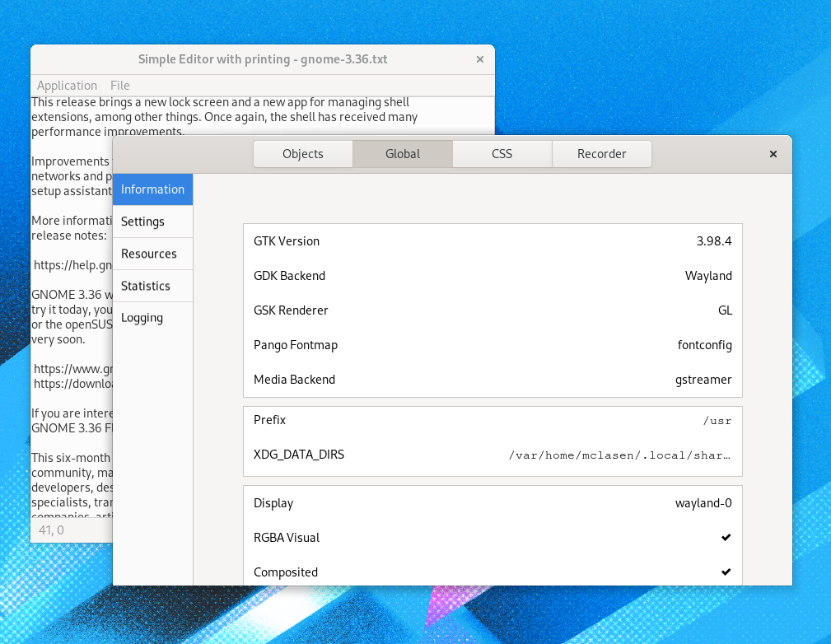
Task: Select Information in the inspector sidebar
Action: [152, 189]
